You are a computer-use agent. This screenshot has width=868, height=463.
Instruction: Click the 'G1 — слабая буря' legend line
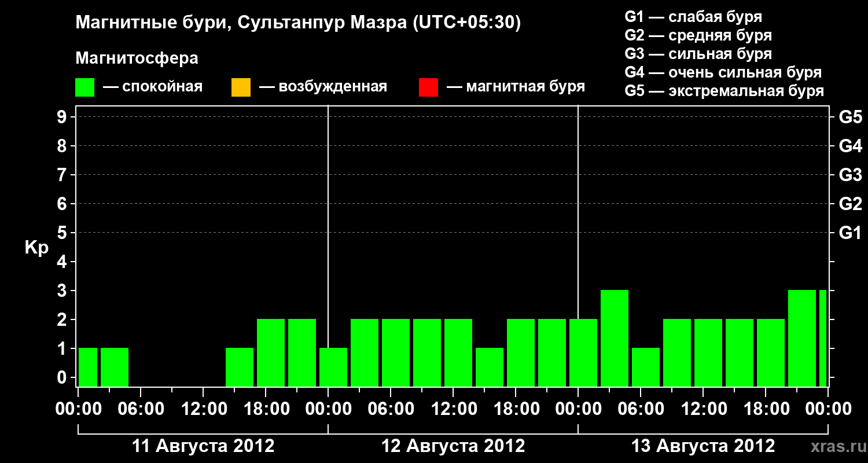(693, 17)
